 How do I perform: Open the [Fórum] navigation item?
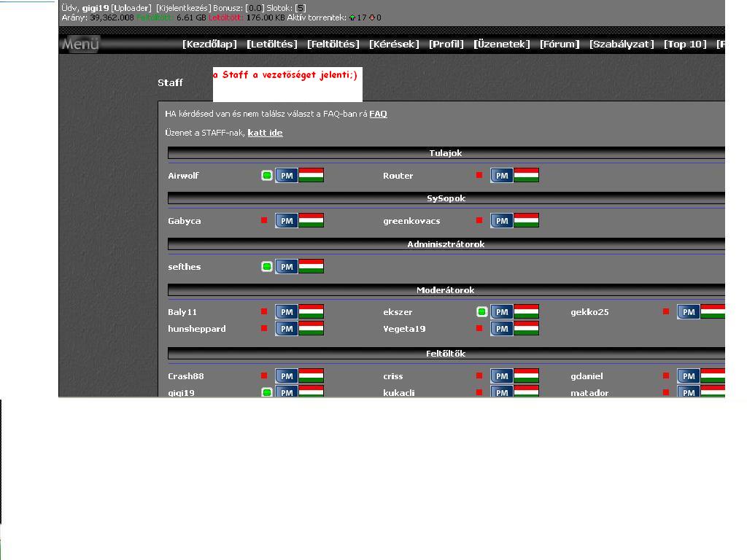point(560,44)
